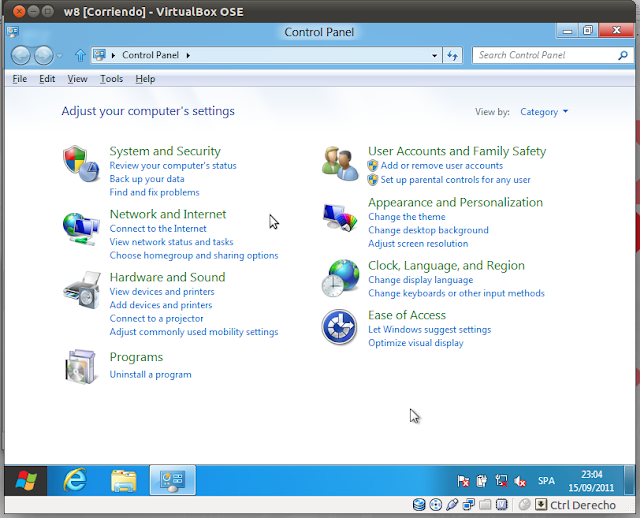Open the Hardware and Sound printer icon
Image resolution: width=640 pixels, height=518 pixels.
82,290
